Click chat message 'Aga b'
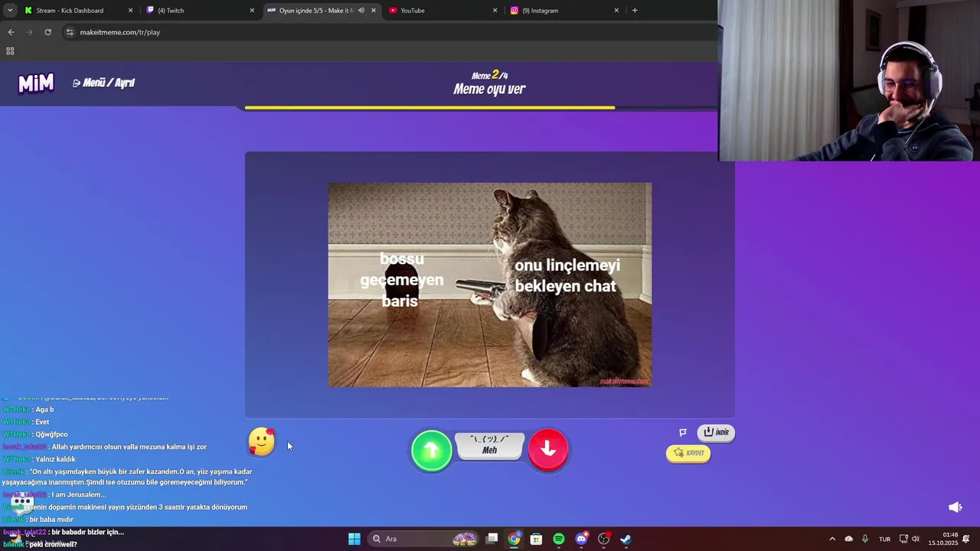The image size is (980, 551). coord(44,409)
